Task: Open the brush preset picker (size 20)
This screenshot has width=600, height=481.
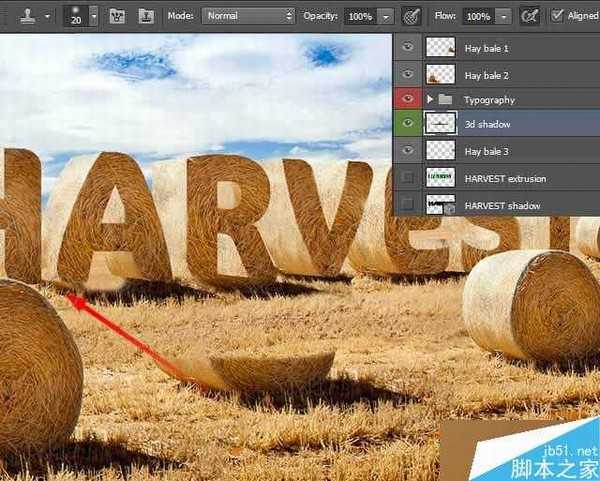Action: pyautogui.click(x=93, y=16)
